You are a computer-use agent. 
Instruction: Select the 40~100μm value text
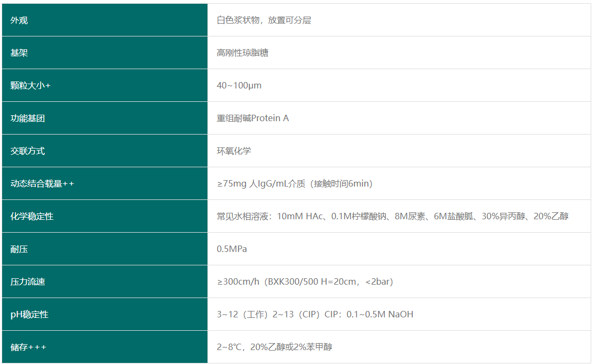point(239,86)
